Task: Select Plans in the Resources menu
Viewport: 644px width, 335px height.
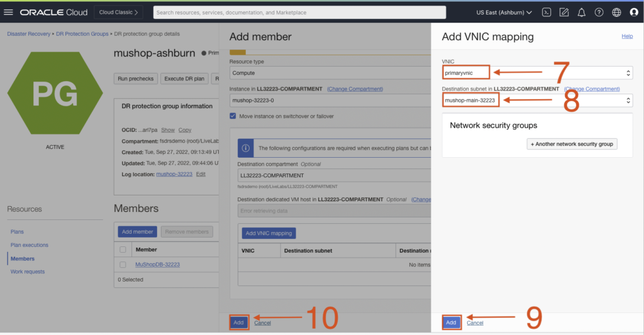Action: [x=17, y=232]
